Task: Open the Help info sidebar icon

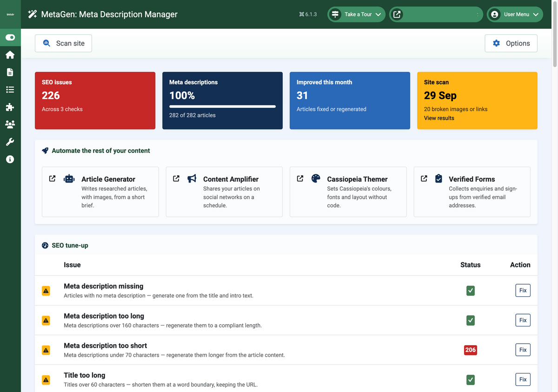Action: [10, 159]
